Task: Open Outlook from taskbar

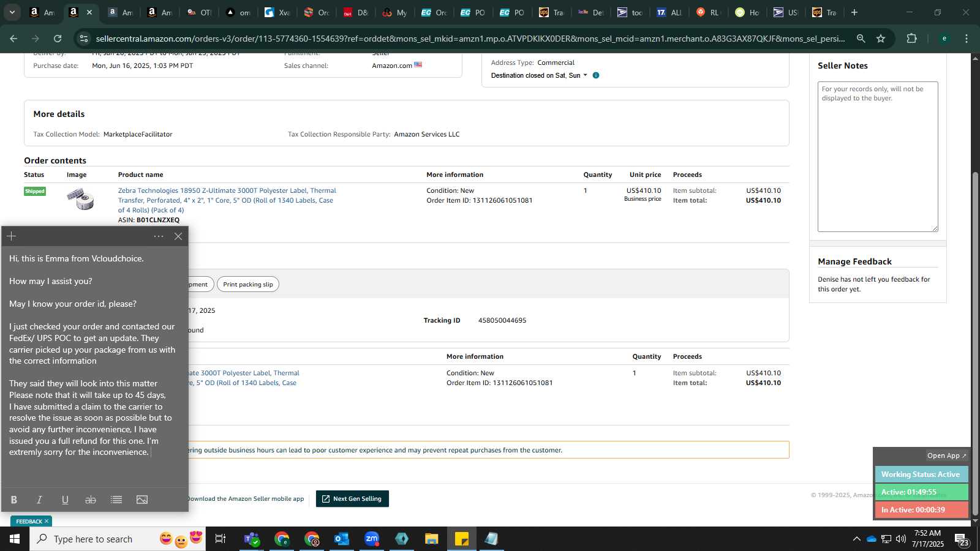Action: click(341, 539)
